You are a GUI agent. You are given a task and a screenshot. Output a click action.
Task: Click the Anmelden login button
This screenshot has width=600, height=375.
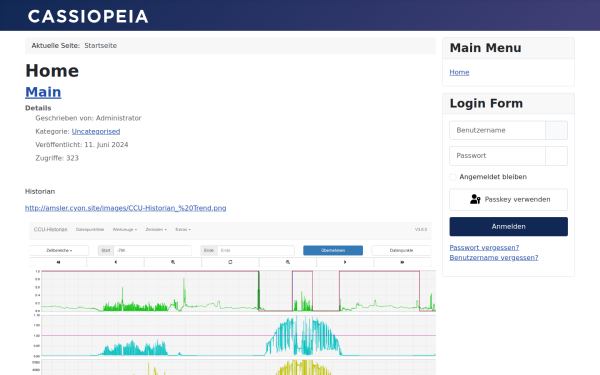pos(509,227)
